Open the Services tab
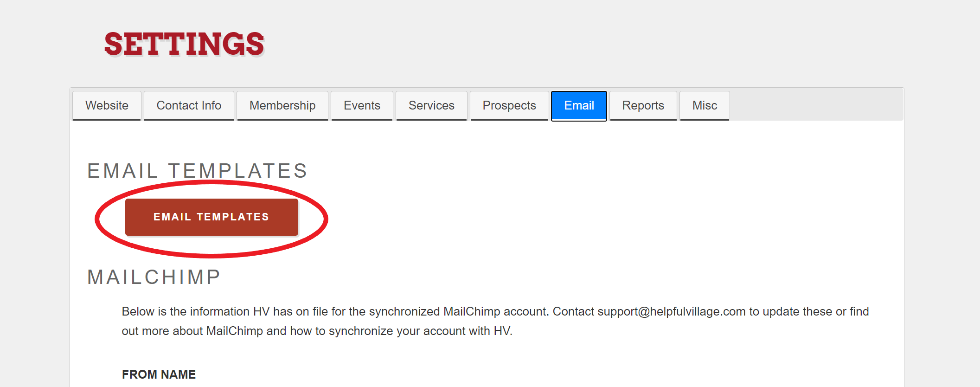 (431, 106)
